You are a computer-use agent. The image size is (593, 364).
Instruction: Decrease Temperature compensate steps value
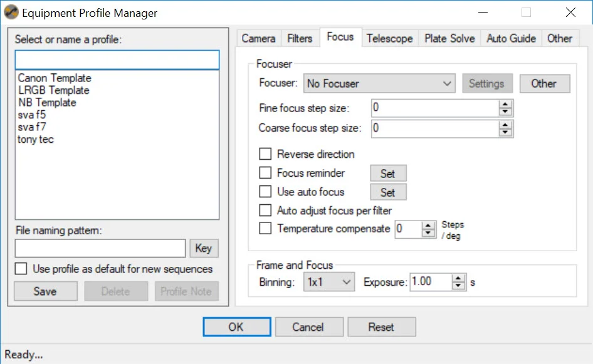[x=428, y=233]
